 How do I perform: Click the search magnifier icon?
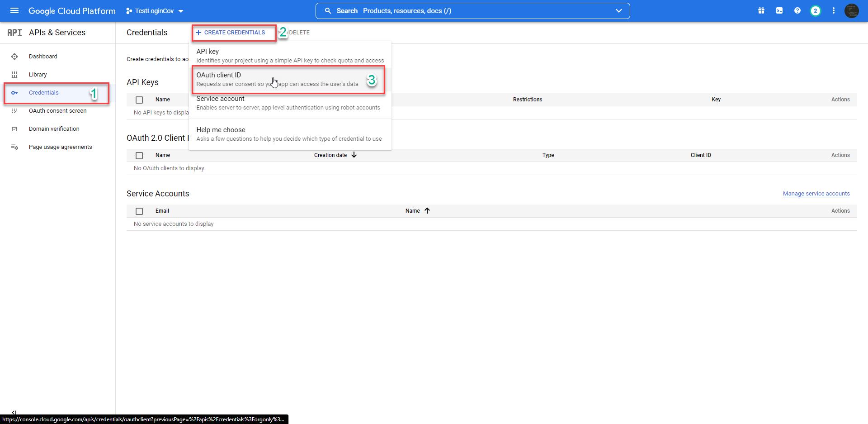pos(328,11)
